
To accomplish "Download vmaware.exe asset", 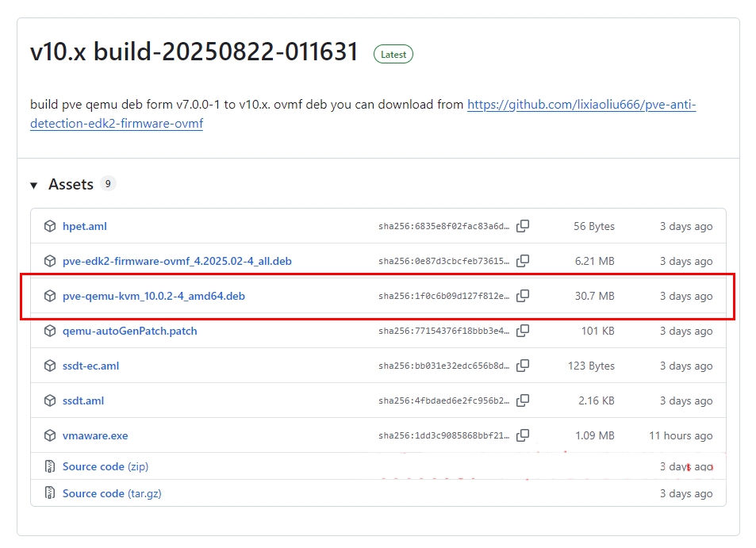I will point(95,435).
